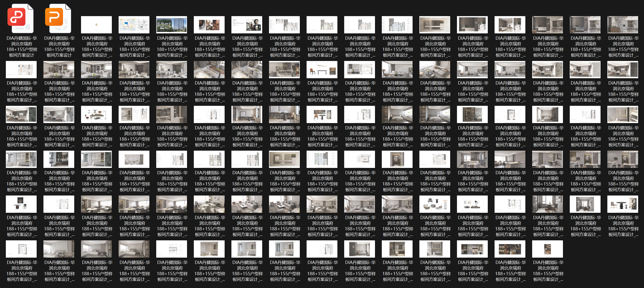Select the laundry cabinet with washing machine thumbnail
The width and height of the screenshot is (644, 288).
click(x=472, y=249)
